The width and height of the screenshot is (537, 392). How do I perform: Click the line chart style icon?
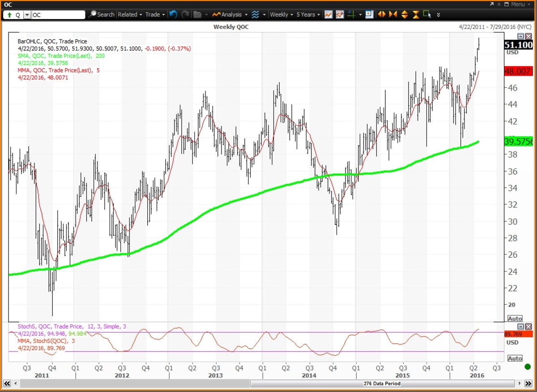click(x=328, y=14)
